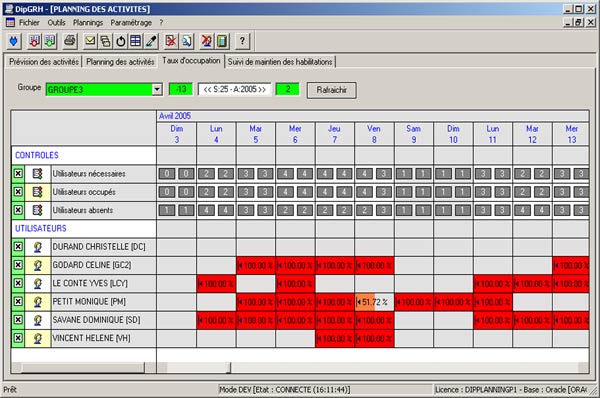Screen dimensions: 600x398
Task: Click the week selector S:25 - A:2005 field
Action: click(234, 90)
